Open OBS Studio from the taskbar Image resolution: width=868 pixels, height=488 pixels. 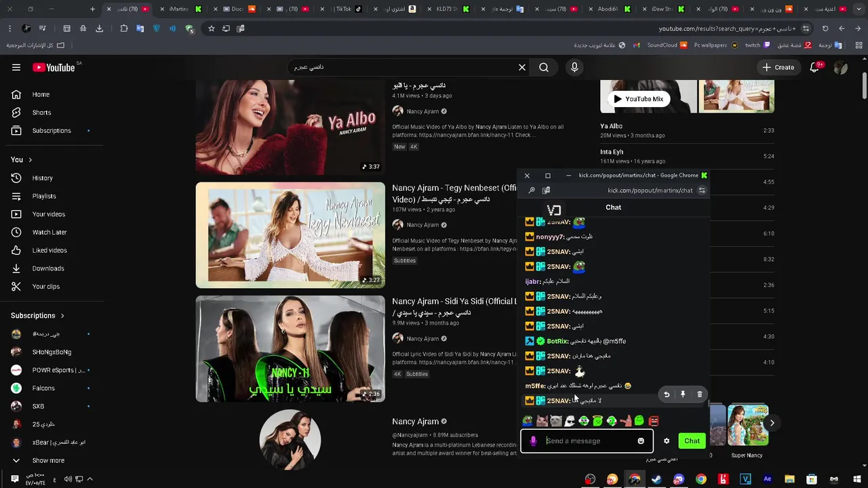coord(590,479)
